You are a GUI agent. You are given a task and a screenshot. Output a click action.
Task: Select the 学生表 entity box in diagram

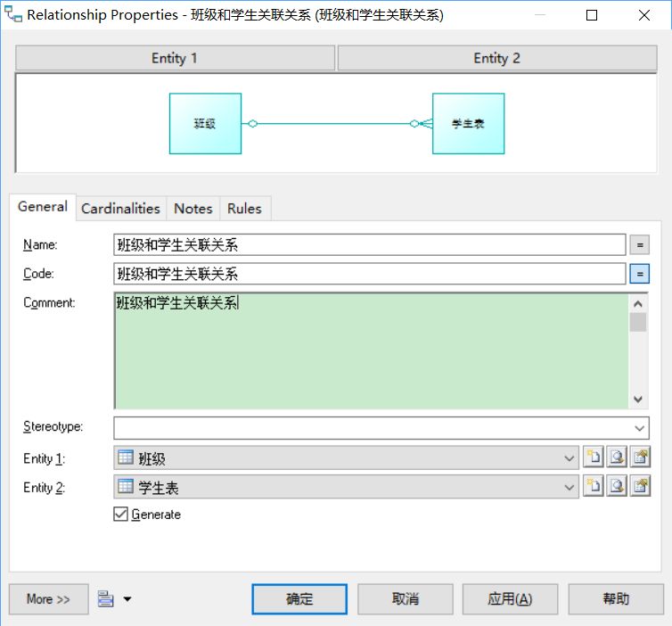tap(469, 123)
